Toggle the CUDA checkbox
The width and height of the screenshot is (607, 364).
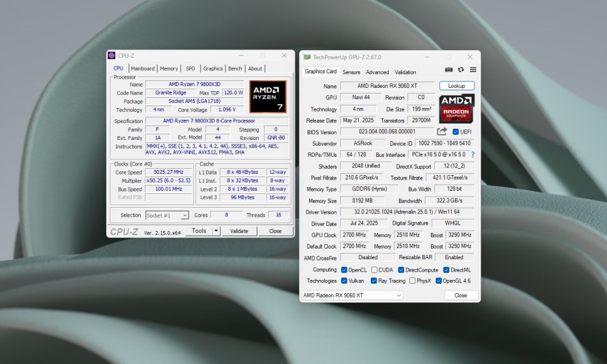tap(375, 270)
